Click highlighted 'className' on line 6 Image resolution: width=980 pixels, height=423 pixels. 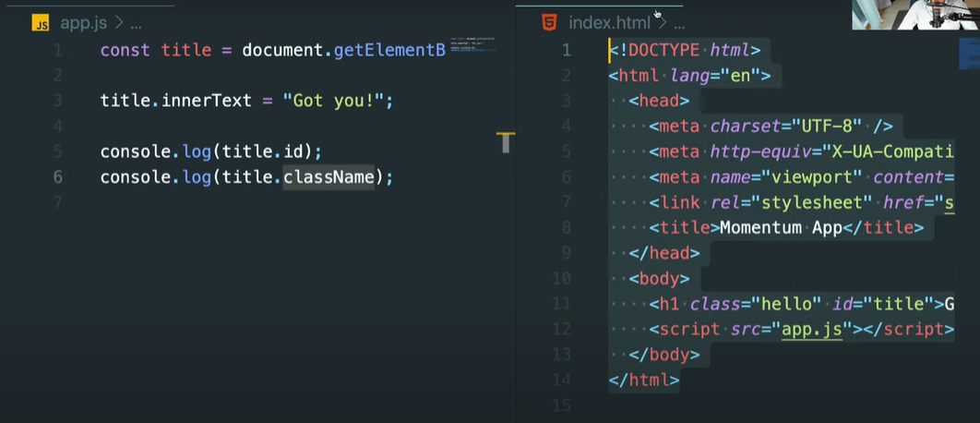329,177
